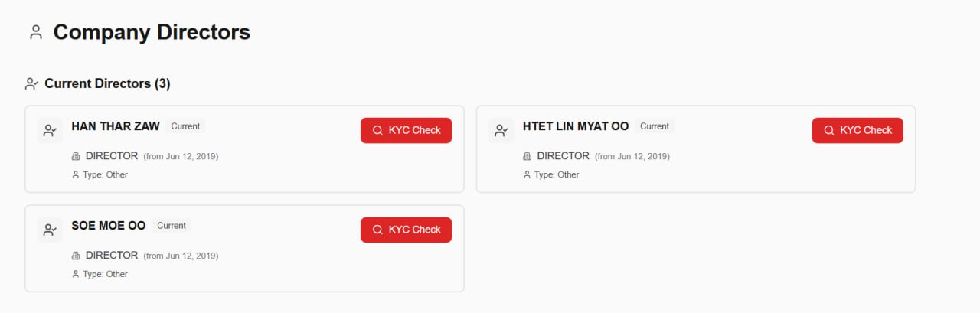This screenshot has height=313, width=980.
Task: Click building icon next to HAN THAR ZAW's DIRECTOR role
Action: [76, 156]
